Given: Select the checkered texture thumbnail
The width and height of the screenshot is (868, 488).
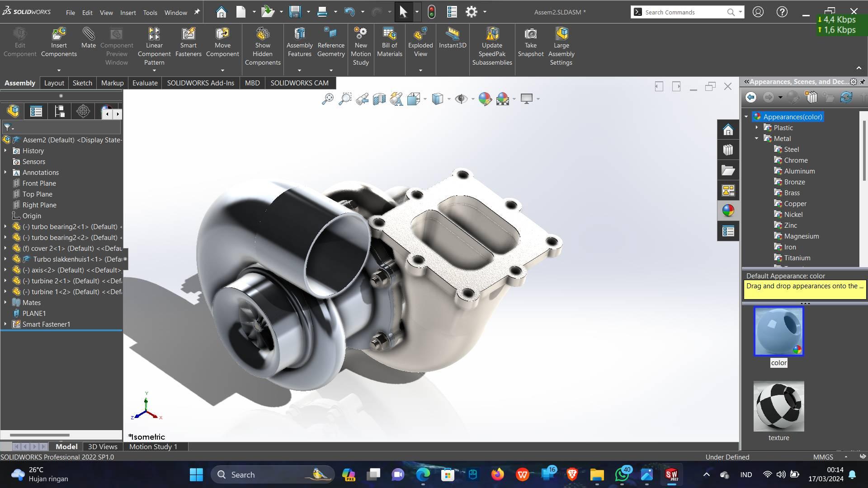Looking at the screenshot, I should tap(778, 406).
